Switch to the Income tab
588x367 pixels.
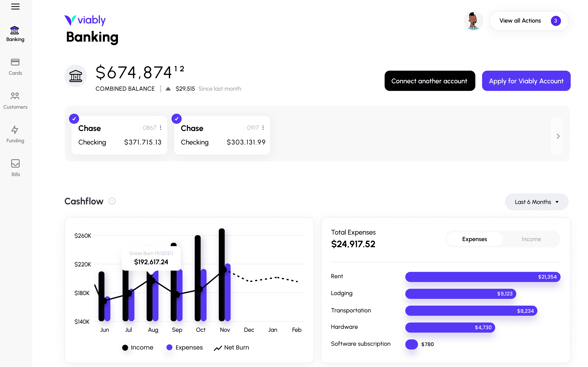531,239
